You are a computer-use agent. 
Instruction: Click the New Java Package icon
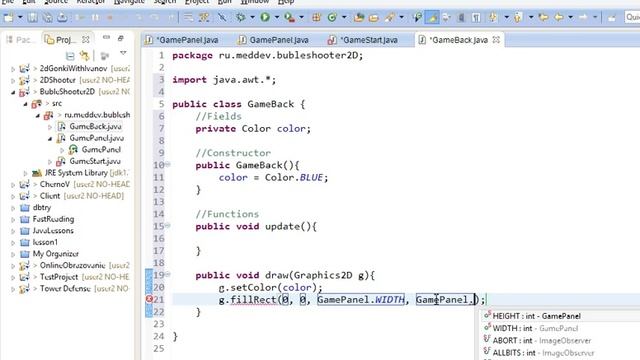click(316, 18)
